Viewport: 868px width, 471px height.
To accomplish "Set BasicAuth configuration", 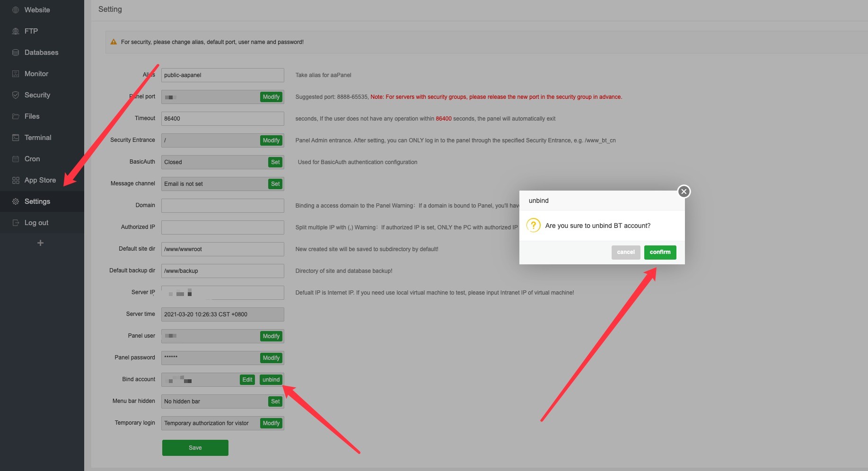I will click(x=275, y=162).
